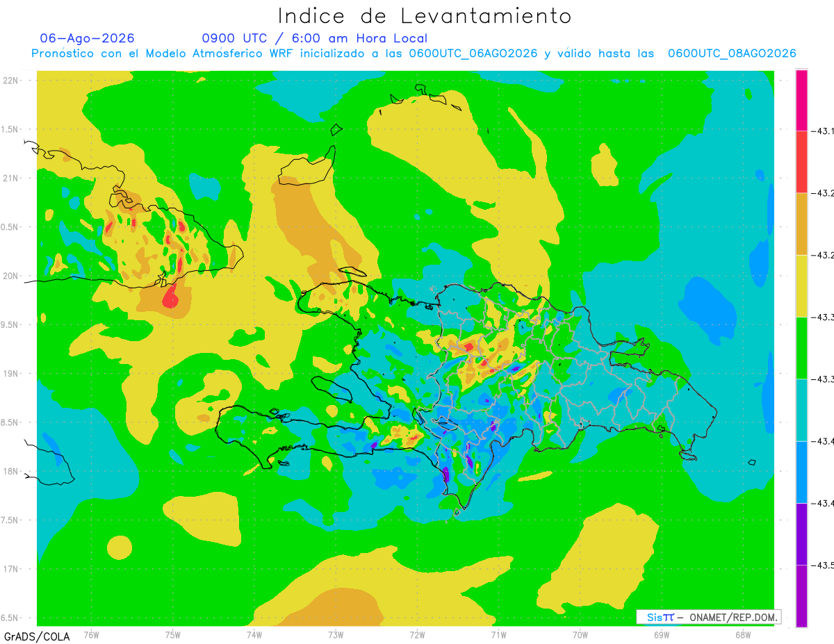Pick the orange colorbar swatch
Image resolution: width=834 pixels, height=644 pixels.
click(x=801, y=224)
